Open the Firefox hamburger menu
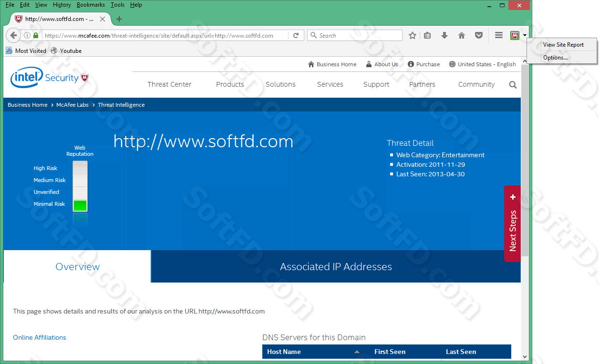Image resolution: width=599 pixels, height=364 pixels. [499, 35]
